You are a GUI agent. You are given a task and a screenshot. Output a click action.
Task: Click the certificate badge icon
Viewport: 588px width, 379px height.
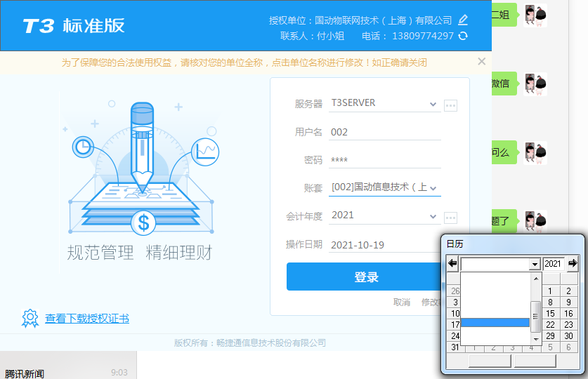30,319
